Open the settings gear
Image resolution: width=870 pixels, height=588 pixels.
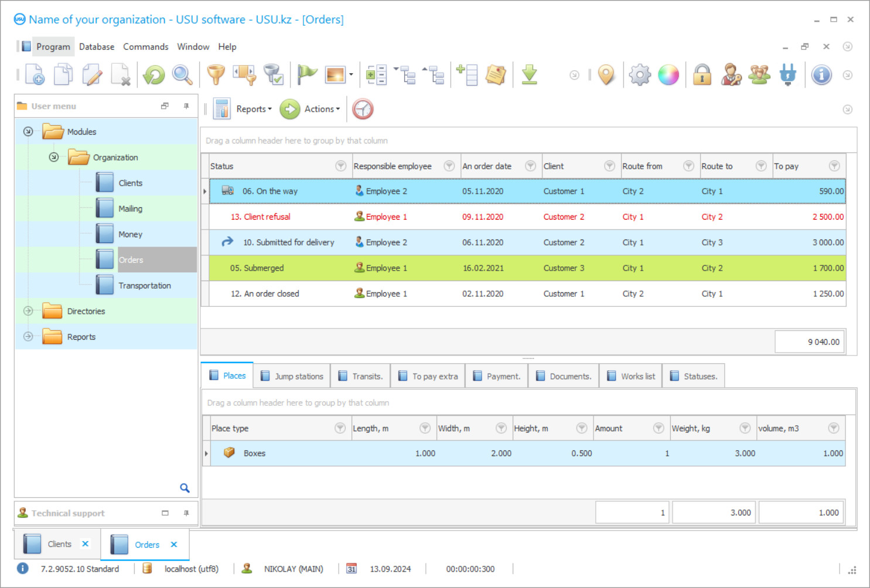(639, 74)
